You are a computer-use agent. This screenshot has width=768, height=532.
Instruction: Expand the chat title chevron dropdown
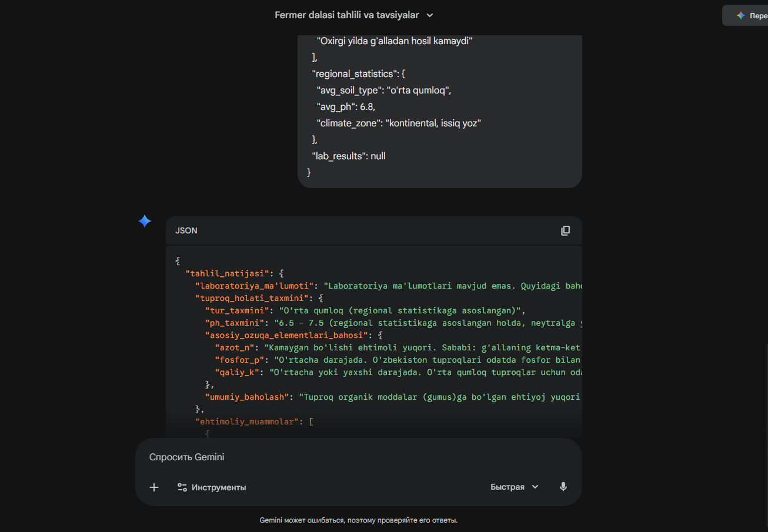(429, 15)
